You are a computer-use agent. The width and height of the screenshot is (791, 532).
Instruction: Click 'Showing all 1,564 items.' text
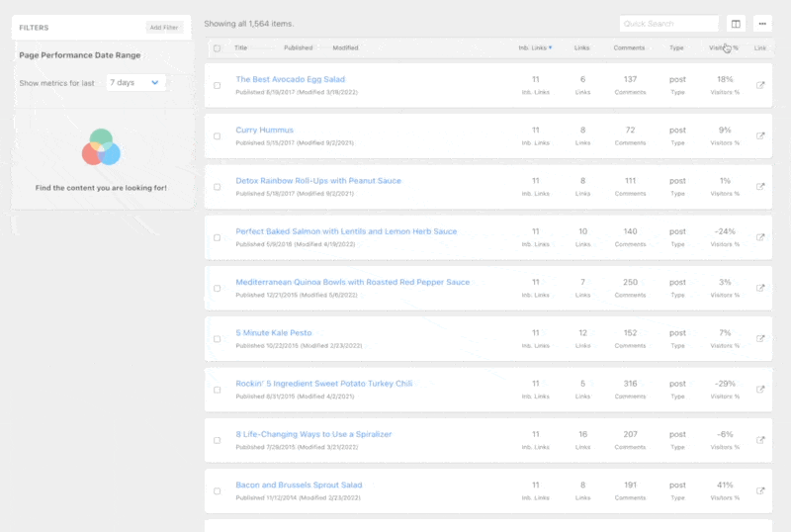coord(249,24)
